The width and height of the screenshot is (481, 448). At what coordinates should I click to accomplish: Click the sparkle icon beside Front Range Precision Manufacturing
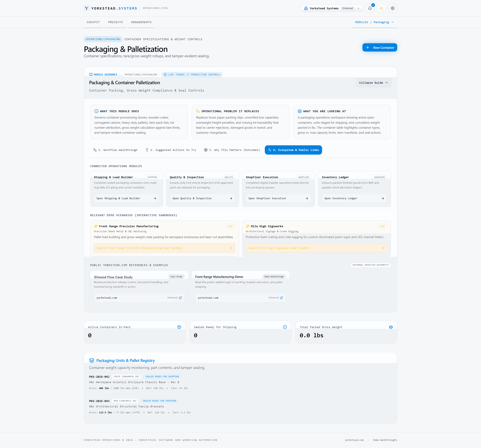96,226
